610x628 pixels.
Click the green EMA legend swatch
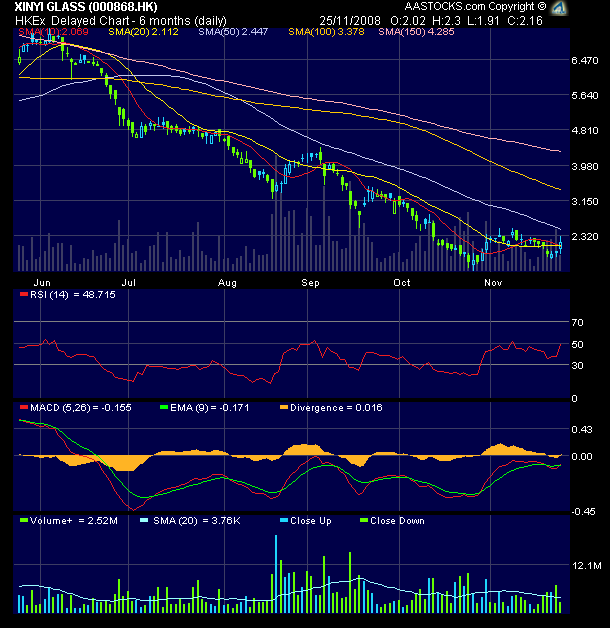pos(164,407)
